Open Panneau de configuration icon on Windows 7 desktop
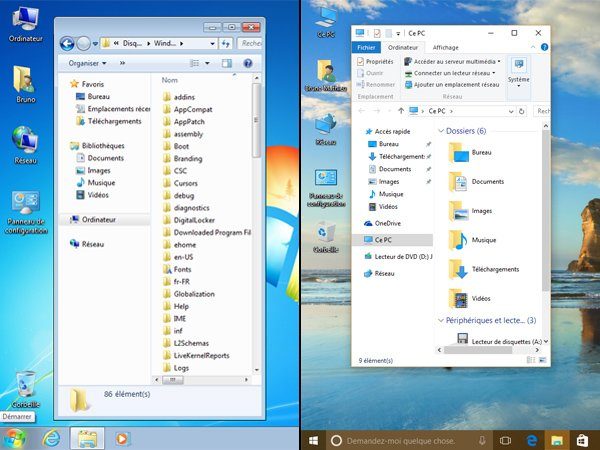 click(26, 212)
